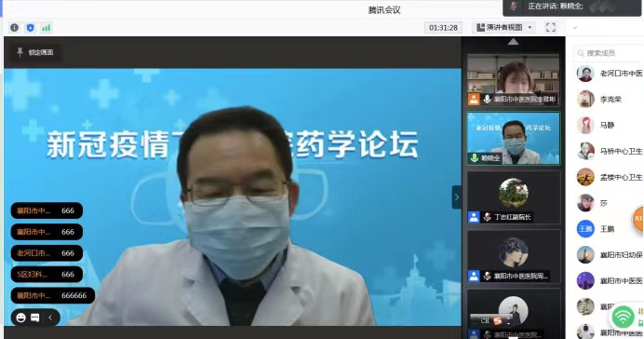Click the CH language indicator
Viewport: 644px width, 339px height.
485,321
